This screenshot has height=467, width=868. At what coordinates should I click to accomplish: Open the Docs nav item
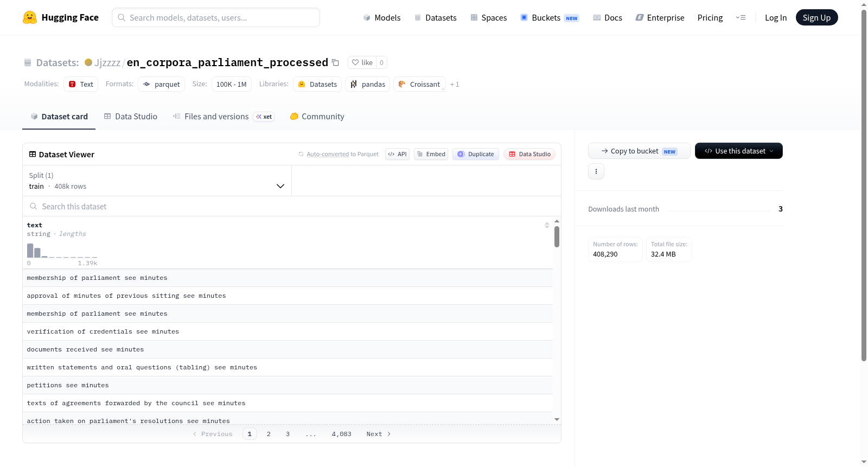coord(608,17)
